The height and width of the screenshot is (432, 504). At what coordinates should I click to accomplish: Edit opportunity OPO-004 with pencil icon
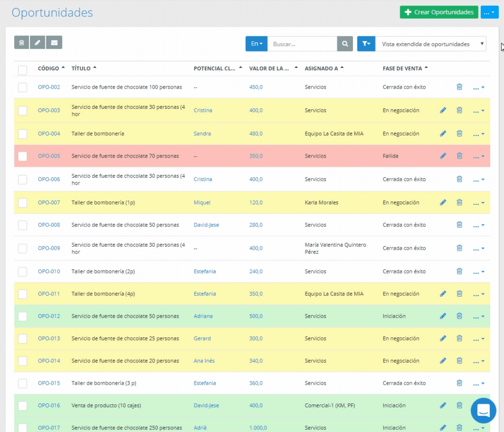443,133
